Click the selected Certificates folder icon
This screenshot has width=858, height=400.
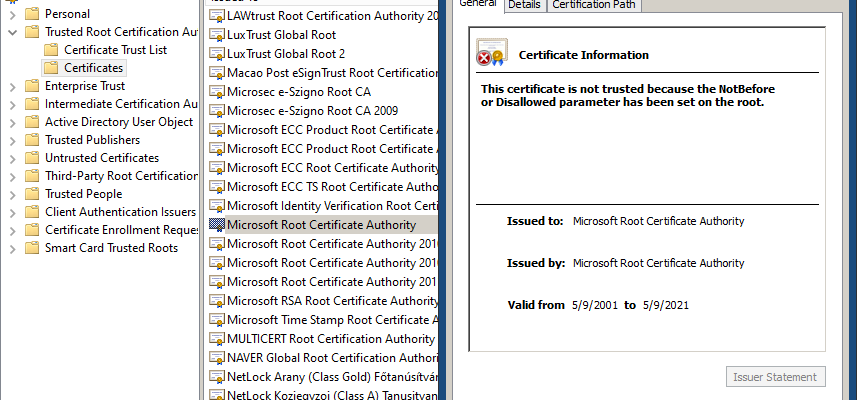[51, 68]
